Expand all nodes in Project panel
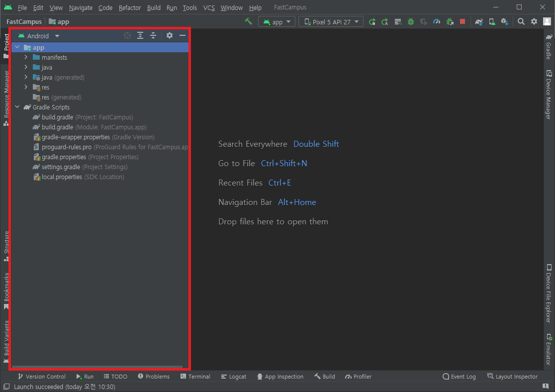The image size is (555, 392). point(140,35)
